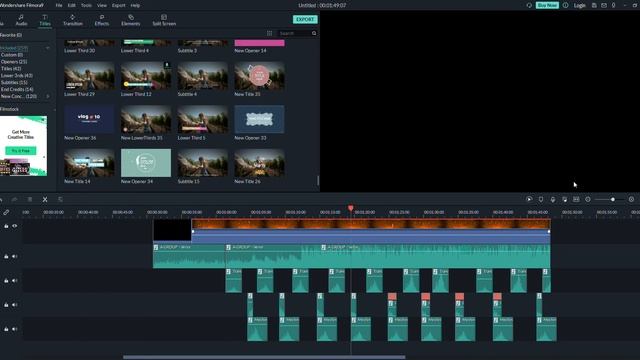Click the scissors split icon
640x360 pixels.
pos(45,199)
